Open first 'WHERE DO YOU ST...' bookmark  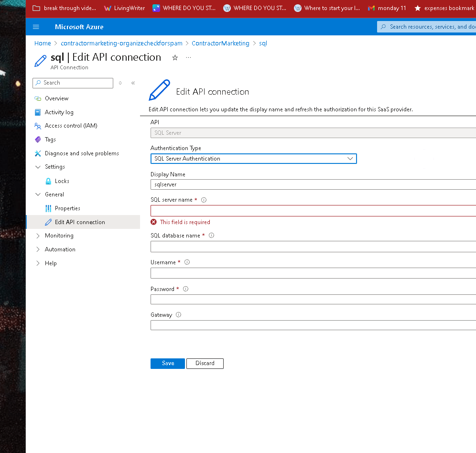(x=184, y=8)
